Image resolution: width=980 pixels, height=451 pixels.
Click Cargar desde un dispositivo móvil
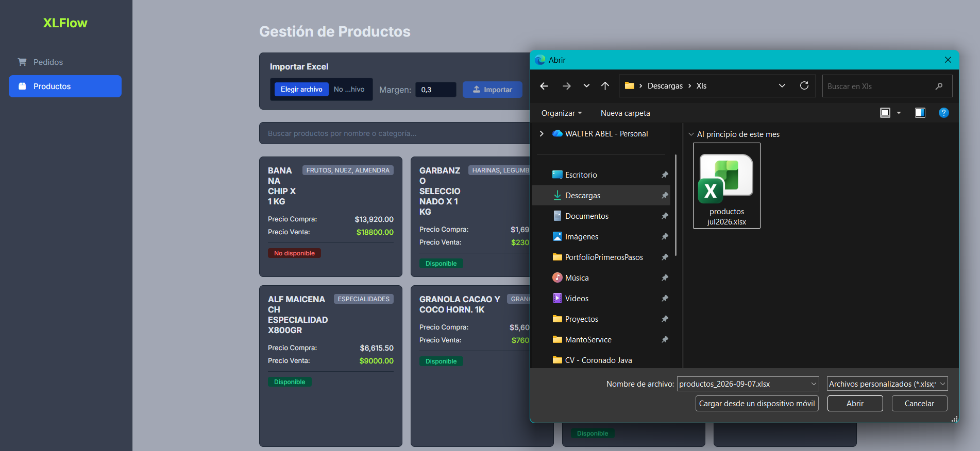[757, 404]
